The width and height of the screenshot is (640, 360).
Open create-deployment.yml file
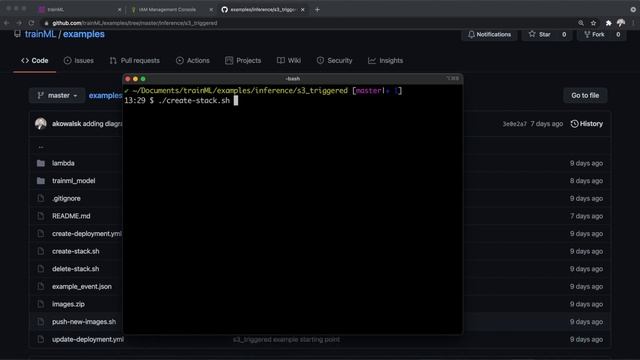pyautogui.click(x=87, y=233)
